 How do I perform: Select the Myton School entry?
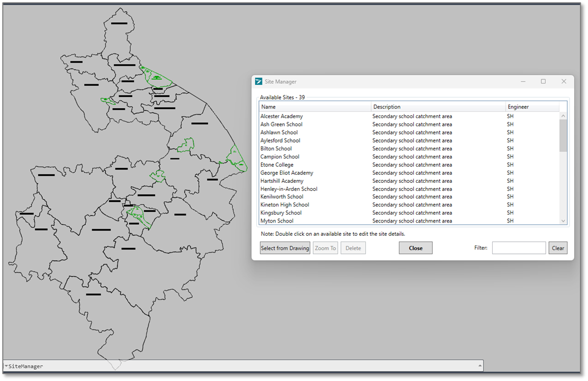point(277,221)
